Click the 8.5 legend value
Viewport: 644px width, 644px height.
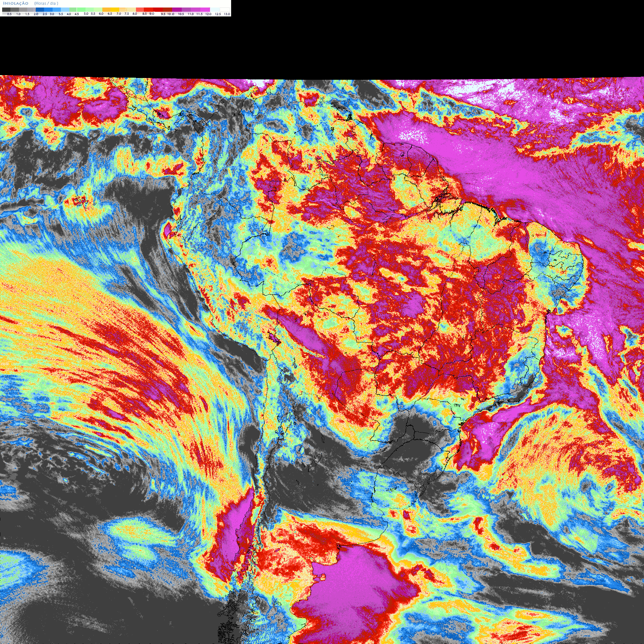click(x=145, y=14)
